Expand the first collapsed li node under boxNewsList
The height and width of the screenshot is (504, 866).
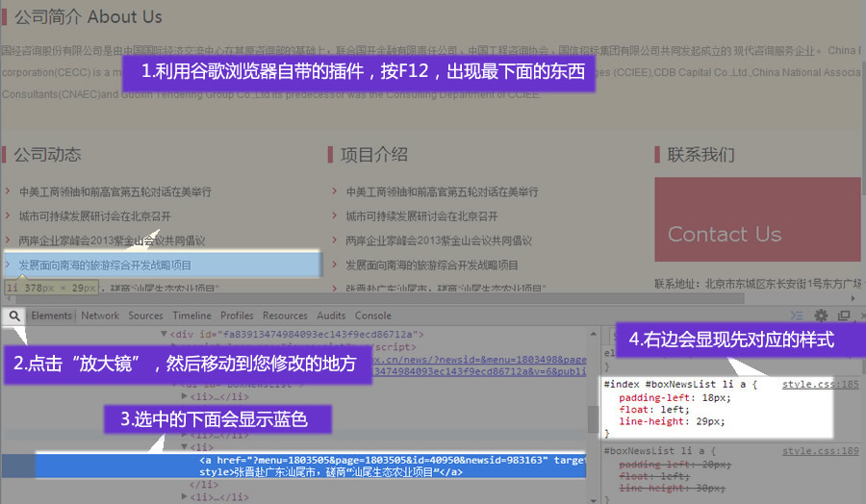tap(185, 396)
